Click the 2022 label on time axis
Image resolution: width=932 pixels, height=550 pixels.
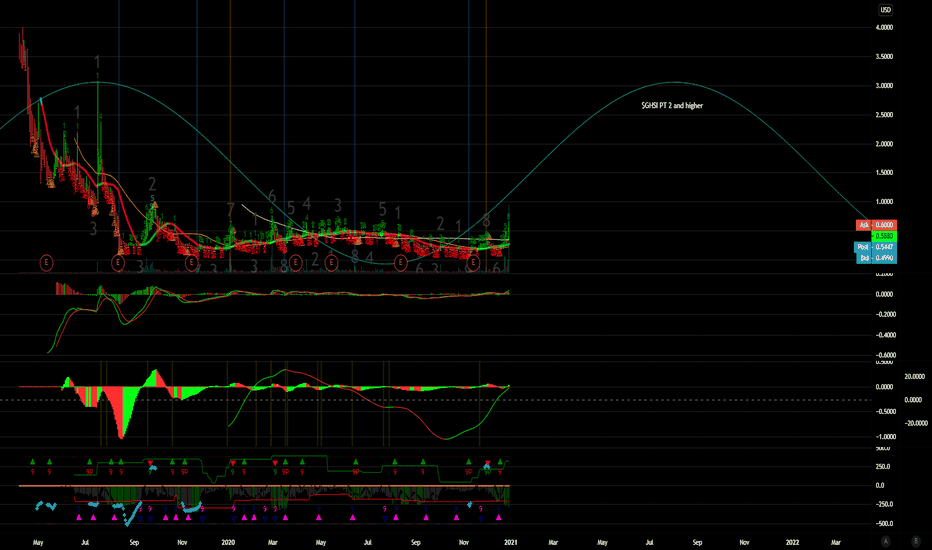click(792, 542)
